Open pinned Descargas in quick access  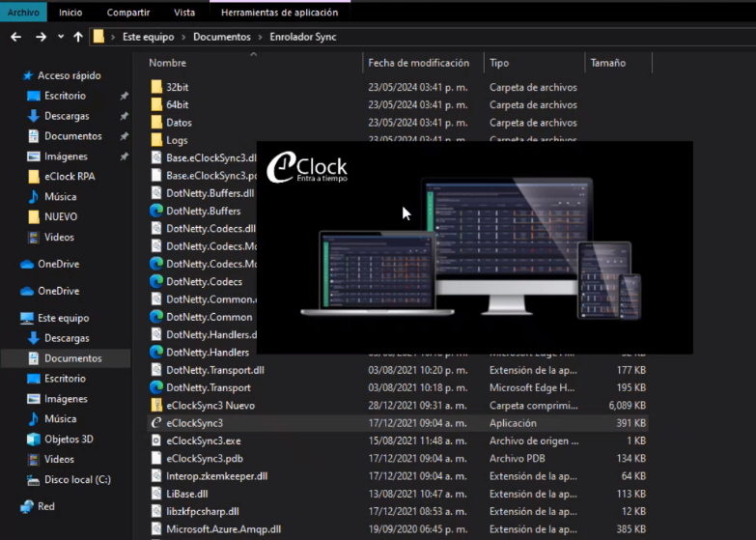(67, 116)
